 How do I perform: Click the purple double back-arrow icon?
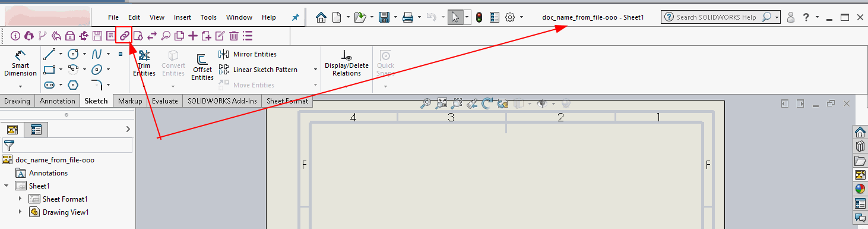56,36
